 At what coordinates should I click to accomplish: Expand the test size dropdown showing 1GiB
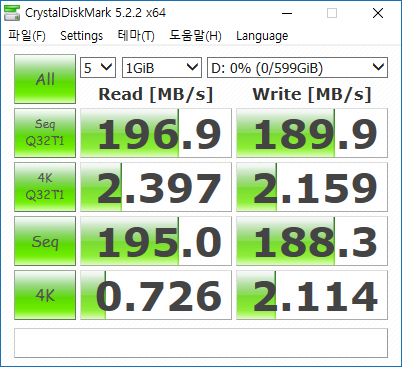click(162, 68)
